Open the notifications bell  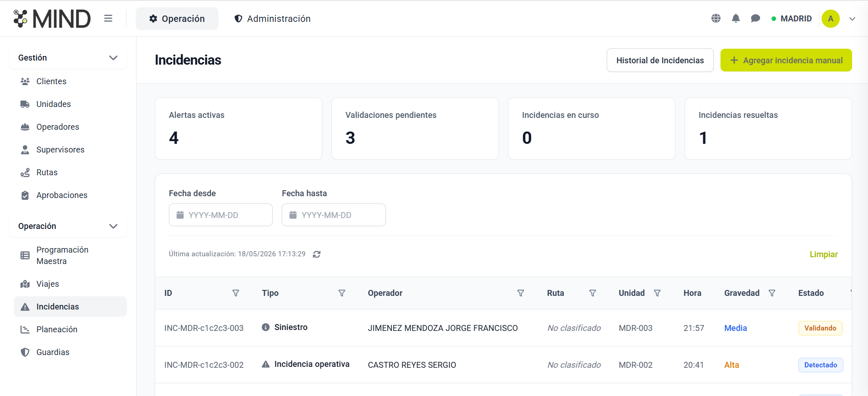click(736, 19)
